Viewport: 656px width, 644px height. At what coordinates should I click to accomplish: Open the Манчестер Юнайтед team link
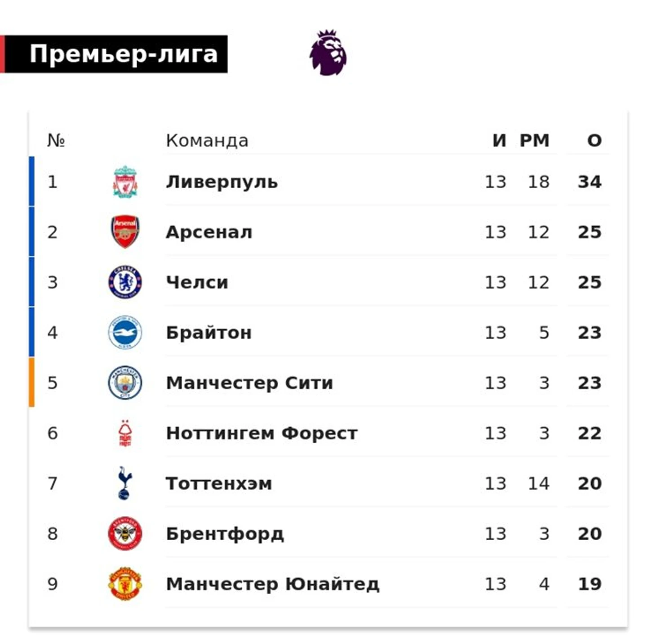[273, 584]
